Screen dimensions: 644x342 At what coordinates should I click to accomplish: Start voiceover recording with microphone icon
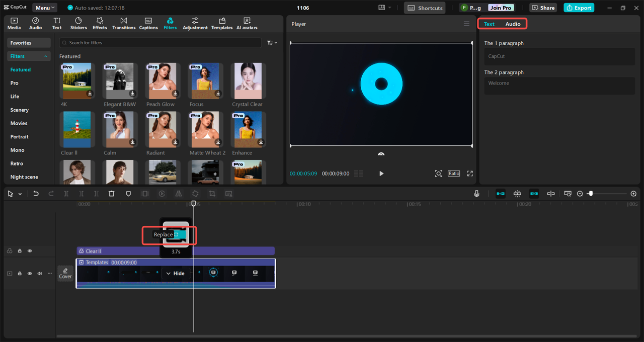tap(476, 194)
